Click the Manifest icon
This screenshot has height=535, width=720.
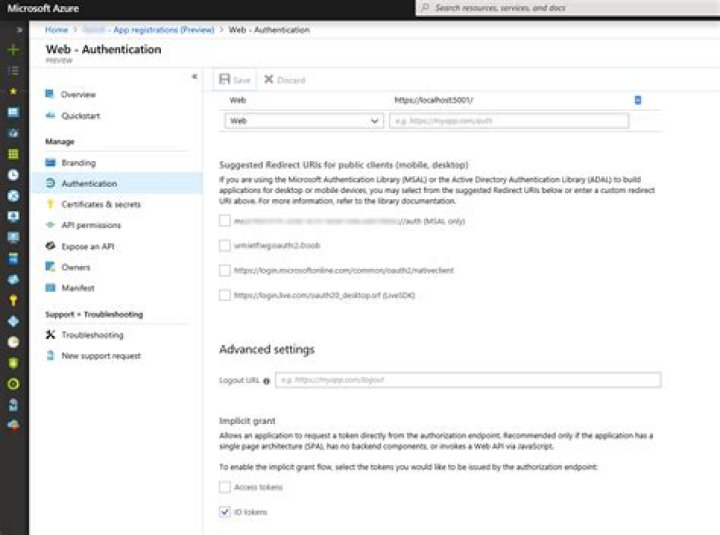click(x=50, y=288)
